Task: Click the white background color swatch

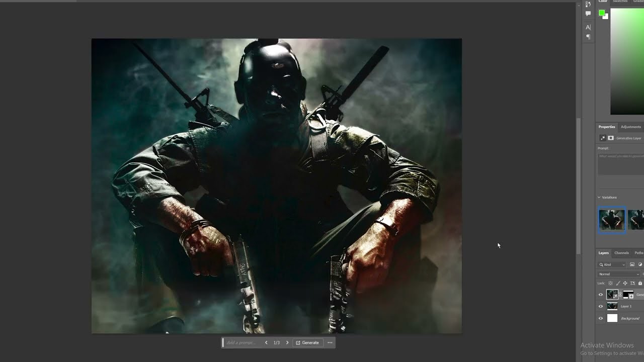Action: [x=606, y=17]
